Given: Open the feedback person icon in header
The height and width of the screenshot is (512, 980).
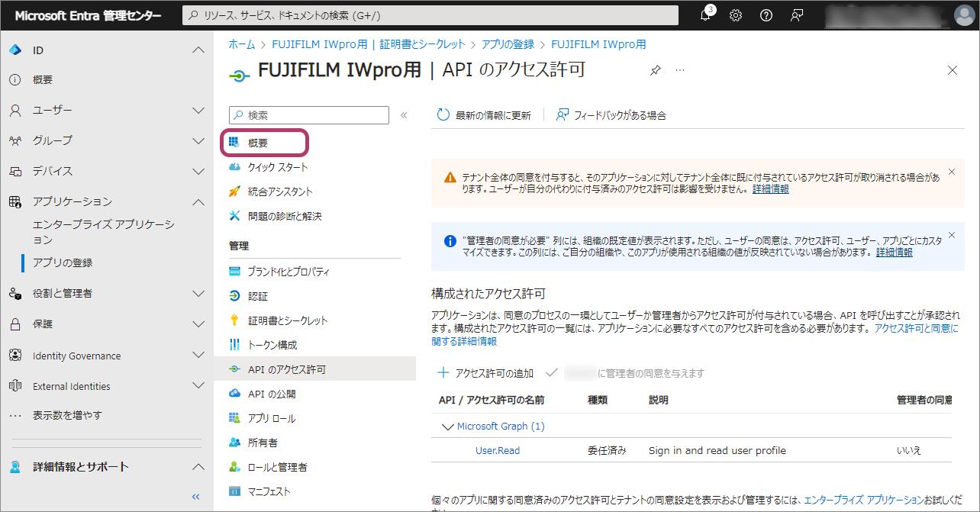Looking at the screenshot, I should [797, 15].
